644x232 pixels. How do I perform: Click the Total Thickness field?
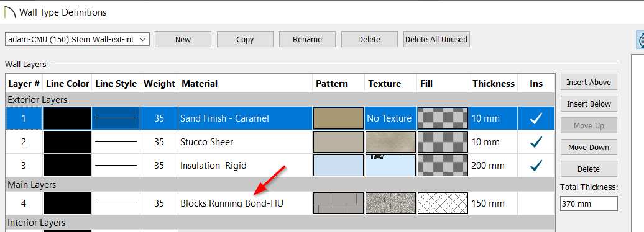click(x=589, y=203)
